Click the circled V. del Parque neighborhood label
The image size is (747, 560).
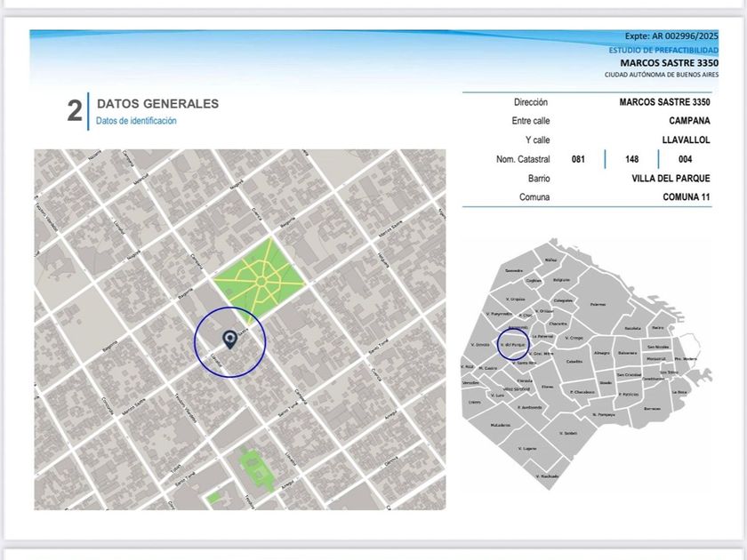click(514, 344)
